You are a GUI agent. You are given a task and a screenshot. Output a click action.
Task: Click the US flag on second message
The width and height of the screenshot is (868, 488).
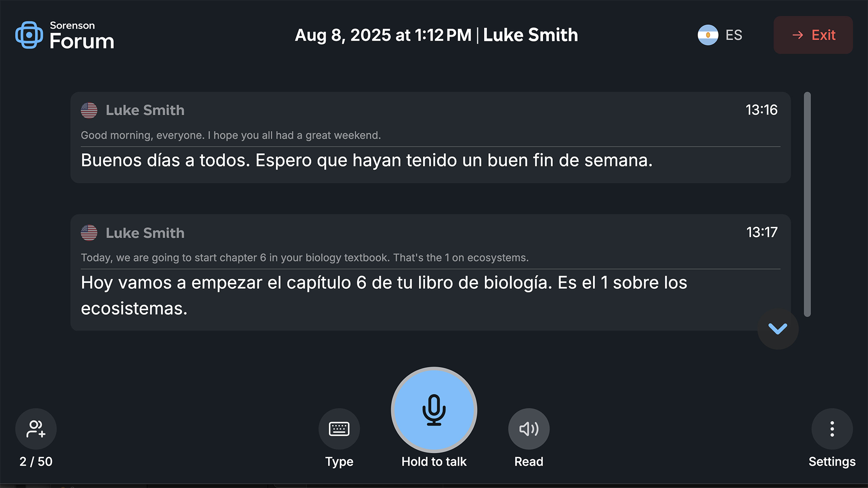tap(89, 233)
